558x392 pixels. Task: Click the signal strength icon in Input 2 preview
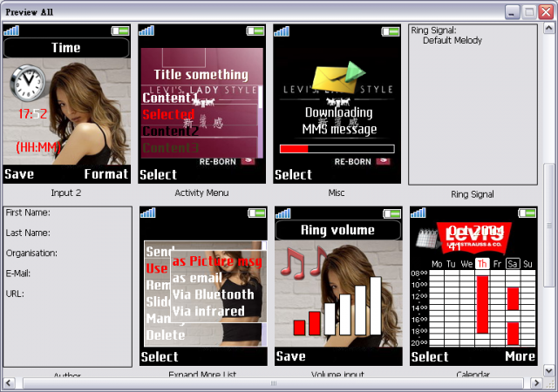(11, 31)
